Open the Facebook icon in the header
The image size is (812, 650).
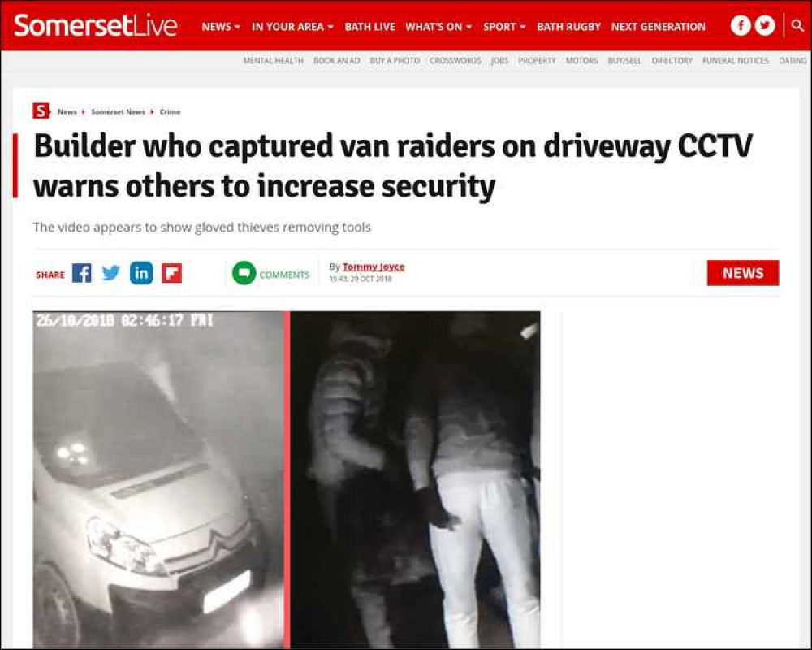[x=741, y=26]
